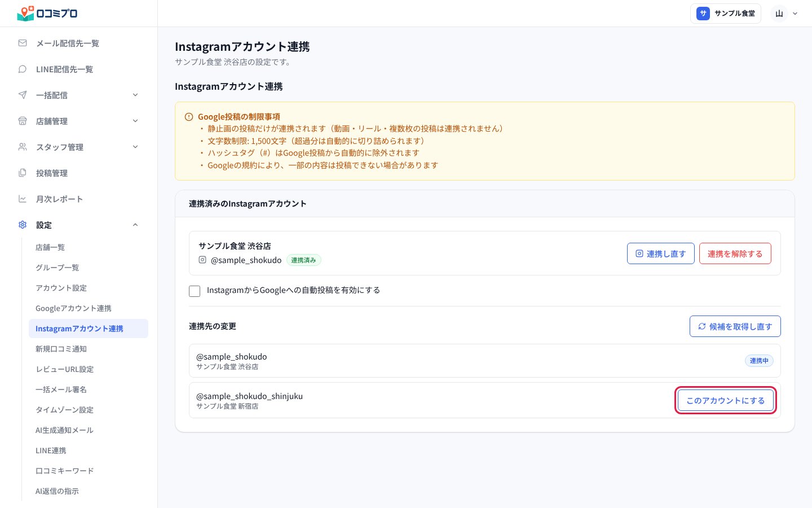The width and height of the screenshot is (812, 508).
Task: Select the @sample_shokudo candidate row
Action: (485, 361)
